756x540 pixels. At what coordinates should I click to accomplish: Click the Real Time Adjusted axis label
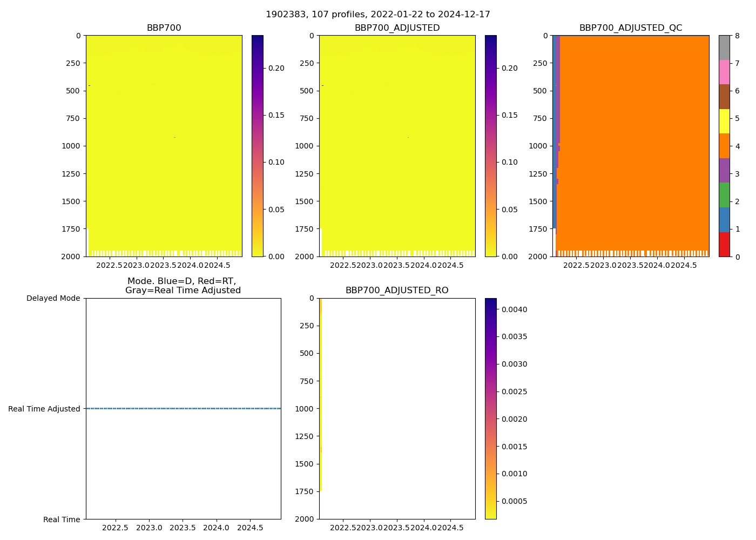[44, 409]
